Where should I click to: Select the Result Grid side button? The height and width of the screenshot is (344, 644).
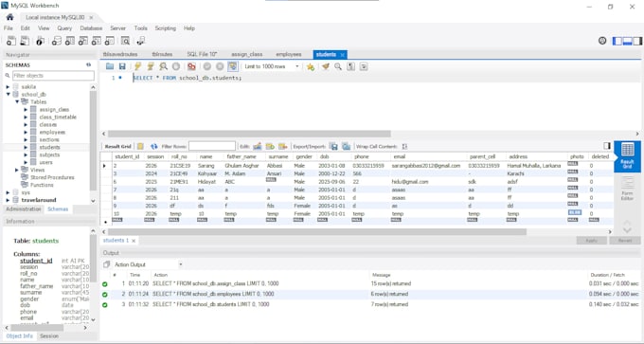point(627,156)
